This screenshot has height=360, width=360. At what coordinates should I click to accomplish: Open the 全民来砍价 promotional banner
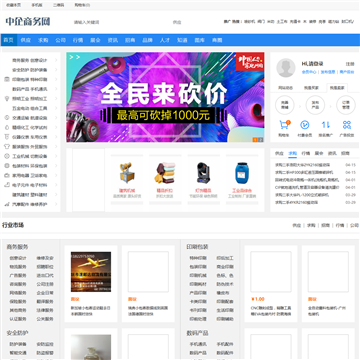point(165,97)
